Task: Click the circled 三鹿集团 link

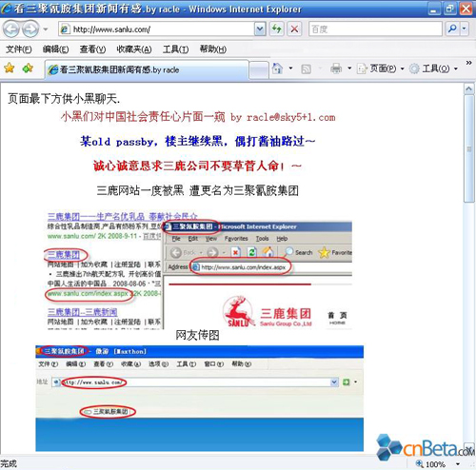Action: point(64,255)
